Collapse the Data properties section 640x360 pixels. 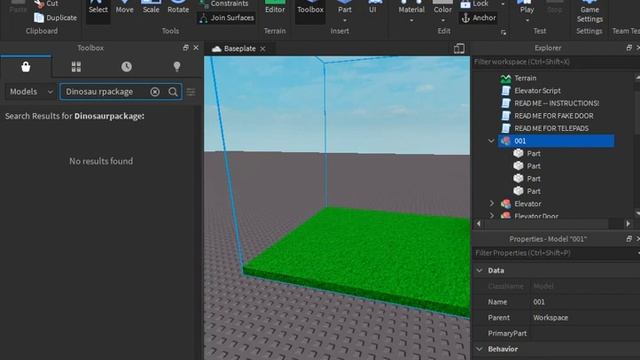click(480, 271)
